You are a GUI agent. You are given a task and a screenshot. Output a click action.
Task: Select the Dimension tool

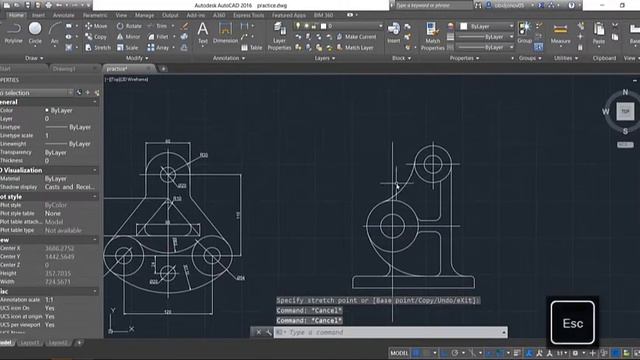tap(225, 33)
